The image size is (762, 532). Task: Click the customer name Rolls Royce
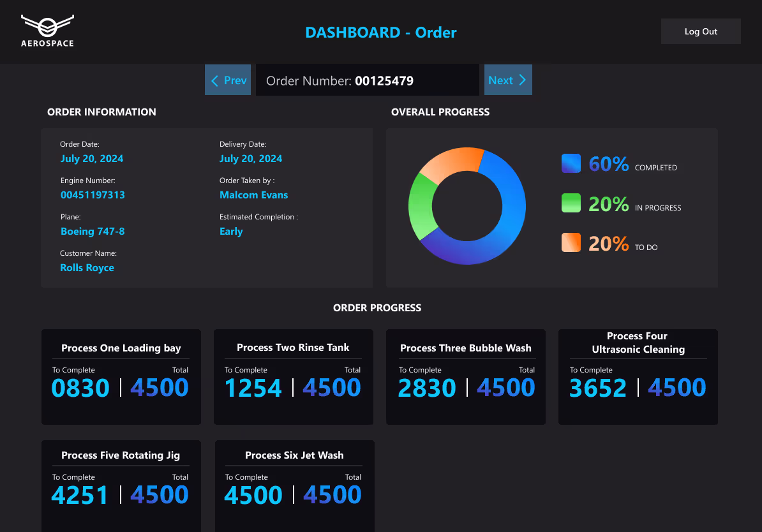tap(87, 268)
